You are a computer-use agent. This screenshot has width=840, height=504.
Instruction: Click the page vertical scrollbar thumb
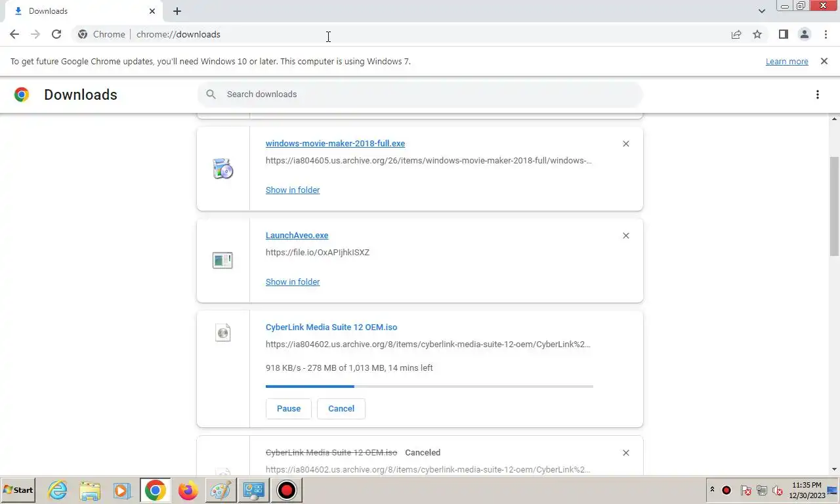[835, 206]
